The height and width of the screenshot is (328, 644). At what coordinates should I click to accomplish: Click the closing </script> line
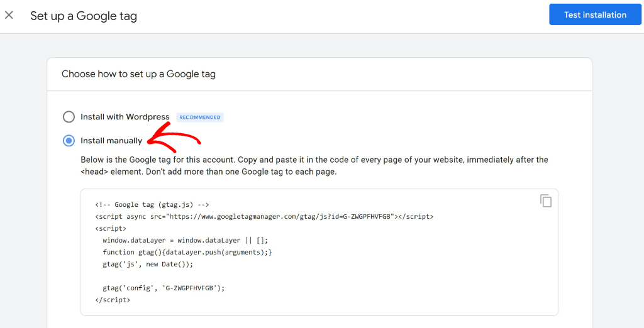(x=113, y=300)
